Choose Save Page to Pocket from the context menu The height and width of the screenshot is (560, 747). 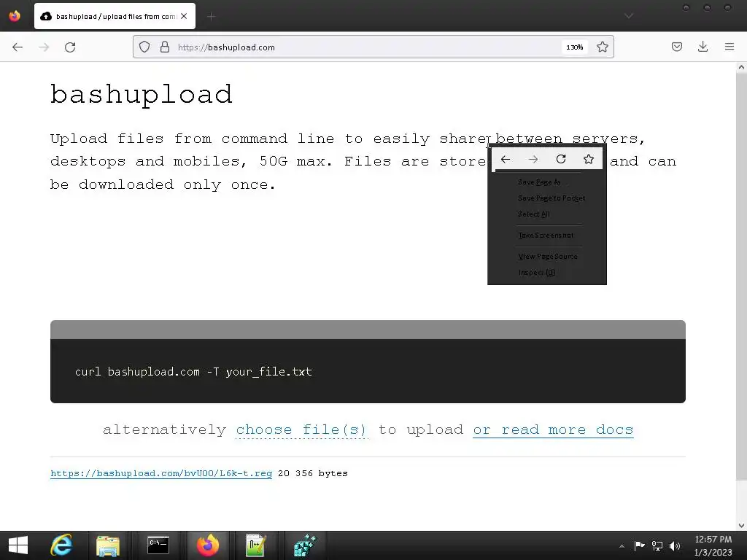pyautogui.click(x=547, y=198)
